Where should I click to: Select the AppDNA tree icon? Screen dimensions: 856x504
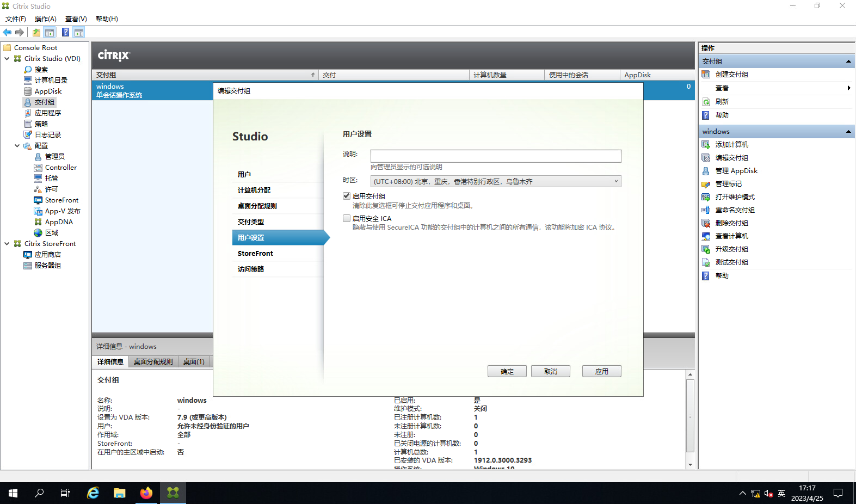38,222
